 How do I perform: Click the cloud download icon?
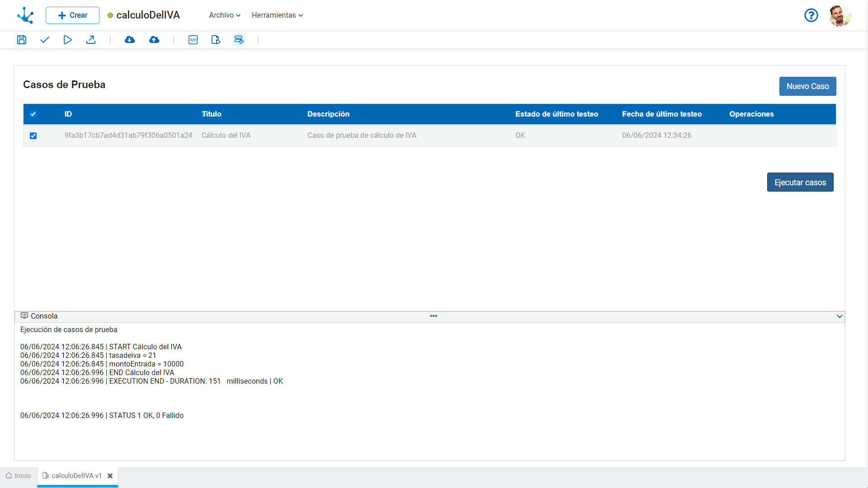tap(130, 40)
